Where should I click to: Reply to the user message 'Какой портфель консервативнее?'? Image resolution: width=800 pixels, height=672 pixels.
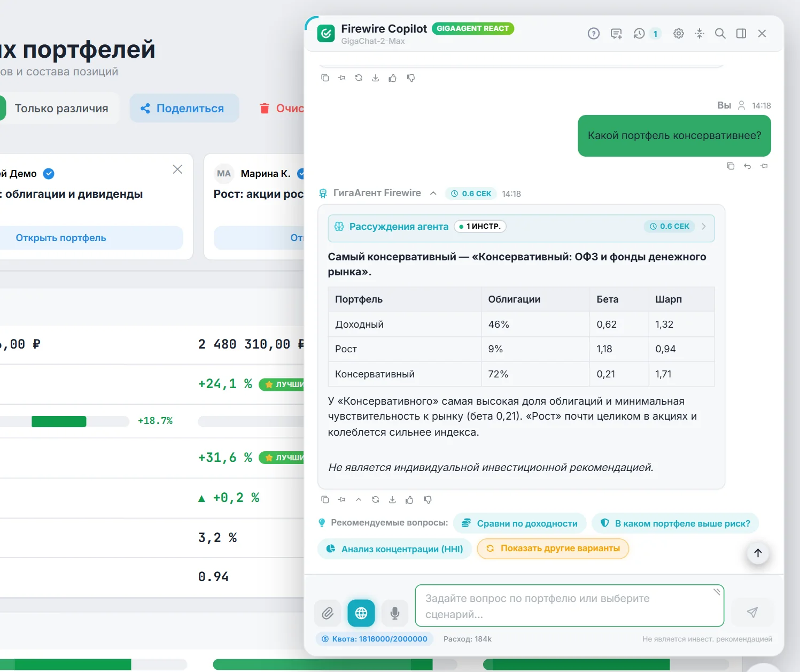pos(747,166)
